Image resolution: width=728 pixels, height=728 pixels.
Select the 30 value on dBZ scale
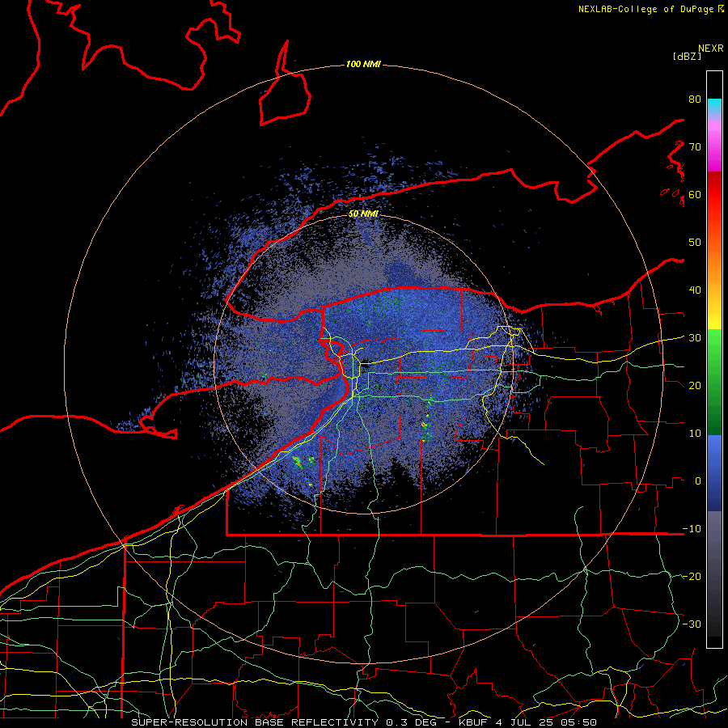pyautogui.click(x=695, y=338)
